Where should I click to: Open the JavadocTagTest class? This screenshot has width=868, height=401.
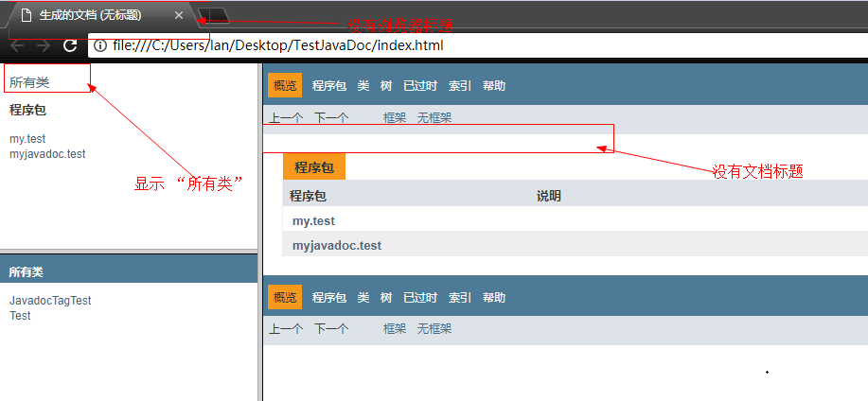(x=50, y=301)
